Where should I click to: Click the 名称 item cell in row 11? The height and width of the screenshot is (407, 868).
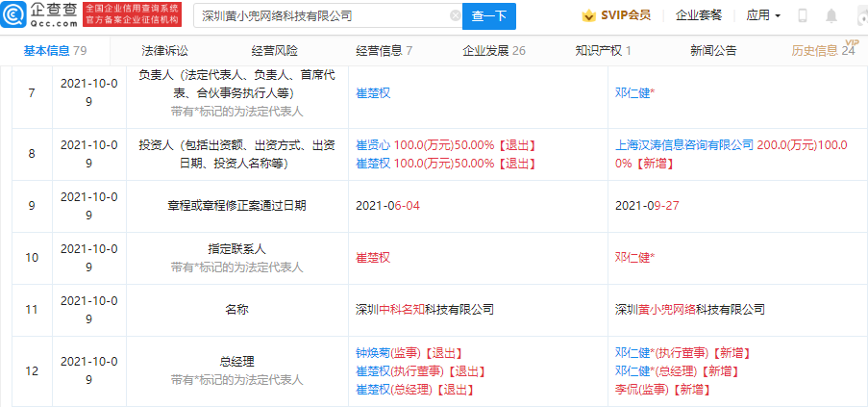pos(236,310)
